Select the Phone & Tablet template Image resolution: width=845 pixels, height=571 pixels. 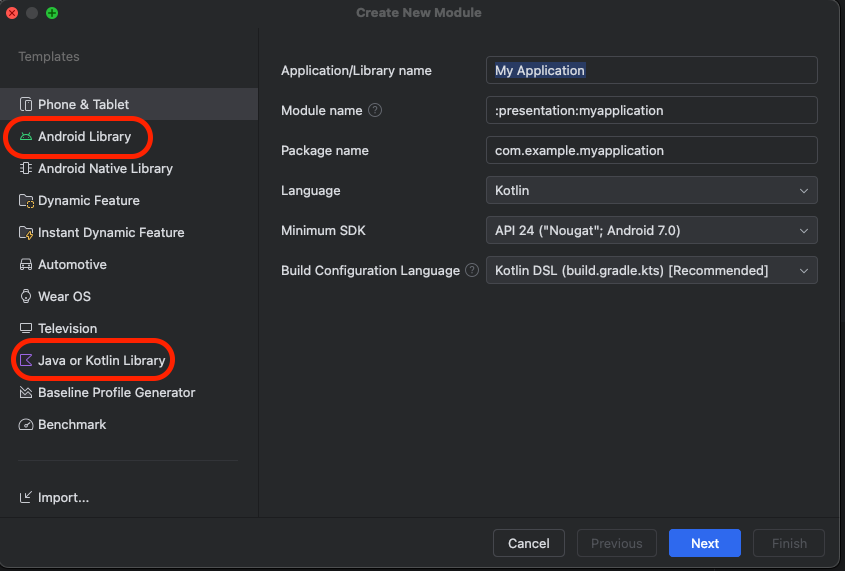(x=129, y=104)
